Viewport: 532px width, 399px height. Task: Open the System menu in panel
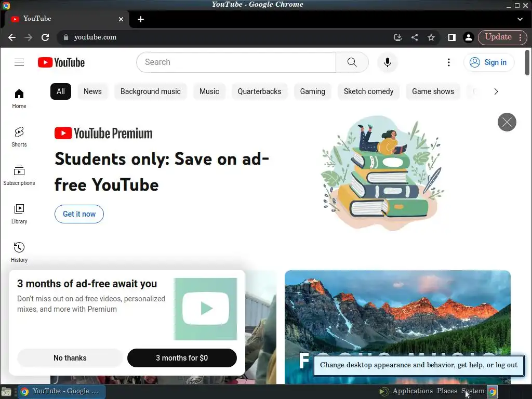tap(473, 391)
